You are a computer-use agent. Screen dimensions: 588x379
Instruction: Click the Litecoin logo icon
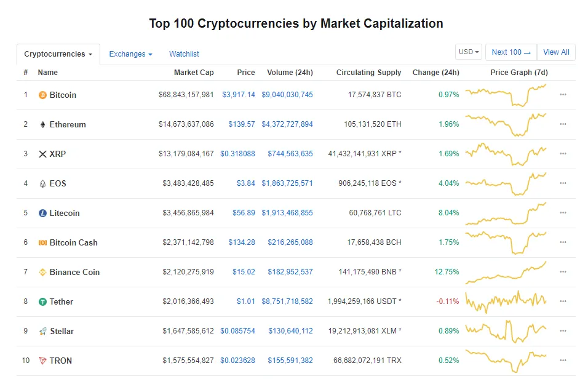[x=42, y=213]
